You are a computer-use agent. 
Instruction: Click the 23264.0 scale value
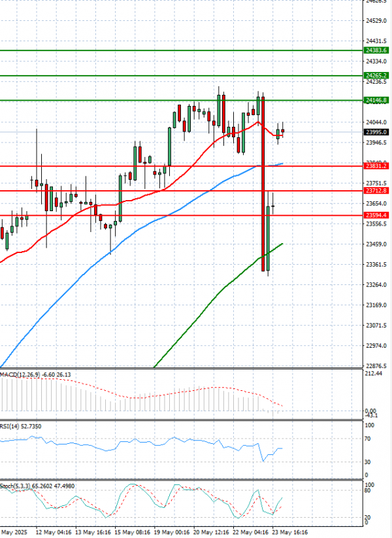[376, 285]
